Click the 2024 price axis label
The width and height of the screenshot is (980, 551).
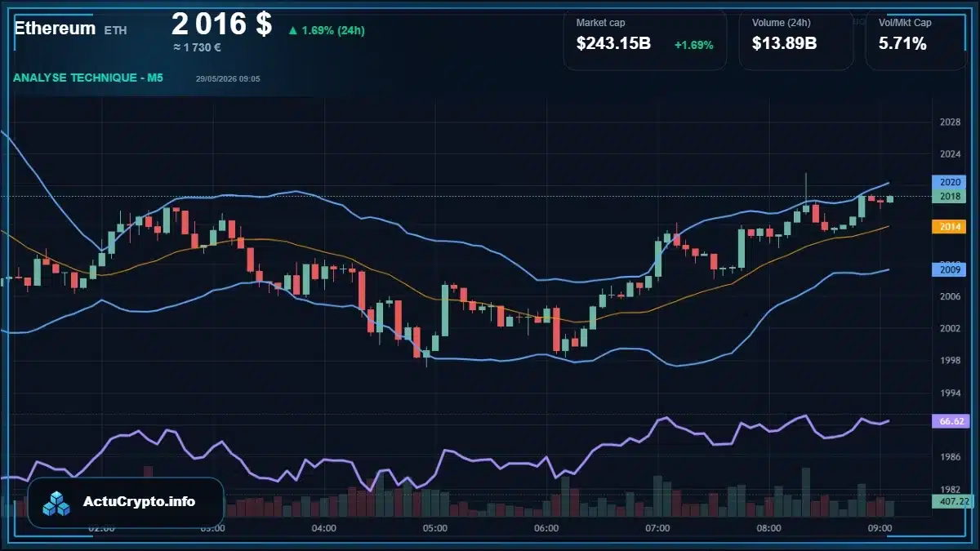click(x=950, y=154)
